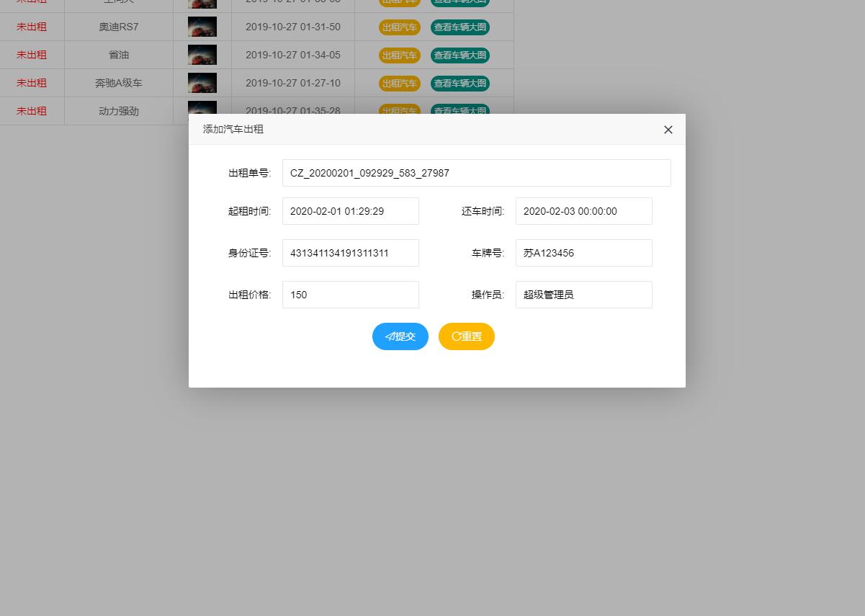Viewport: 865px width, 616px height.
Task: Reset the rental form with 重置
Action: click(466, 336)
